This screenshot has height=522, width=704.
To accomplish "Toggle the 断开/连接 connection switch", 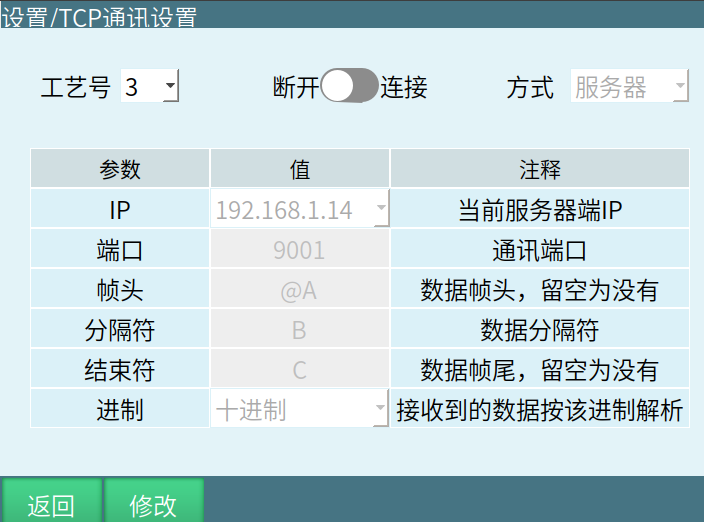I will (349, 86).
